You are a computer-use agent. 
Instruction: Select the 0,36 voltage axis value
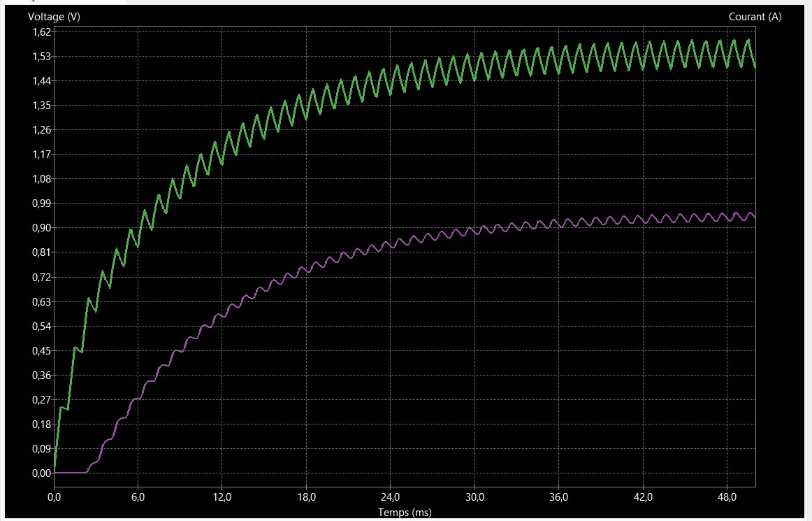(41, 376)
